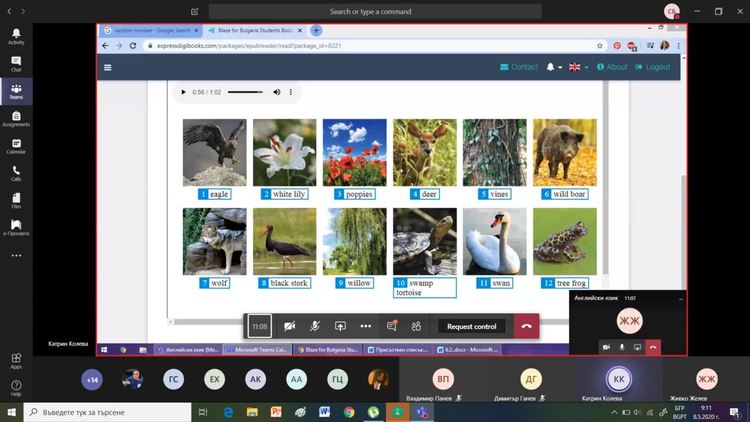The height and width of the screenshot is (422, 750).
Task: Open the hamburger menu on the ebook page
Action: (108, 68)
